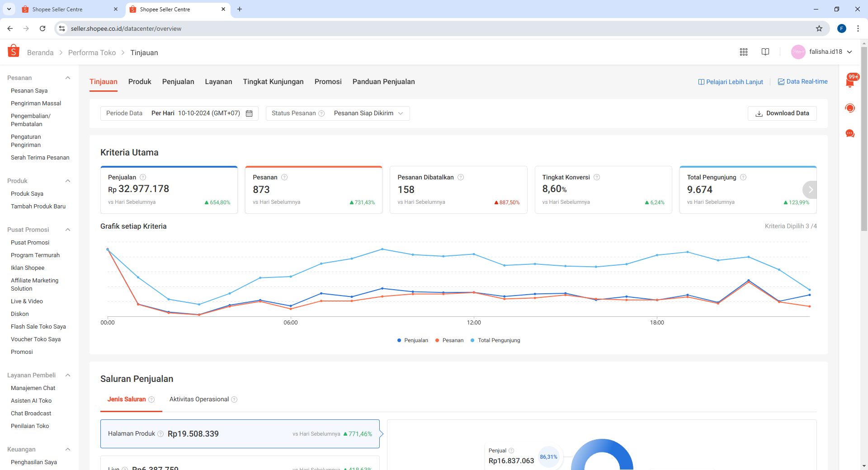Viewport: 868px width, 470px height.
Task: Open the customer support headset icon
Action: pos(850,108)
